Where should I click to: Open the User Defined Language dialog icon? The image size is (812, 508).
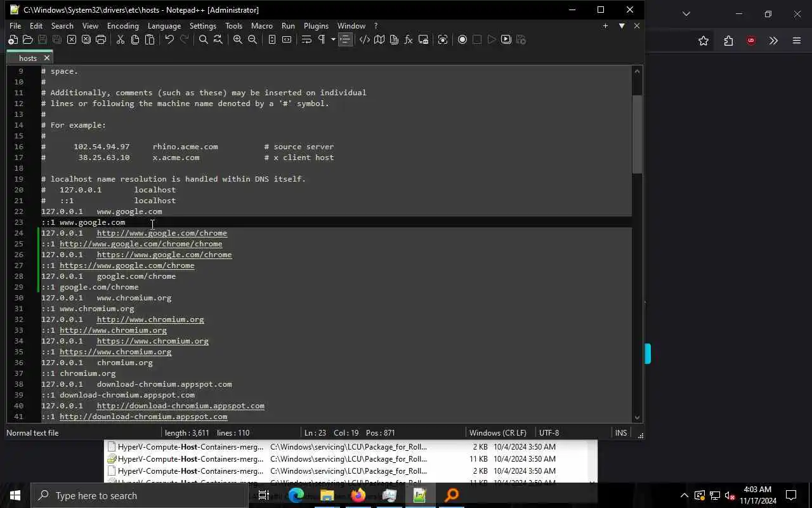[364, 39]
